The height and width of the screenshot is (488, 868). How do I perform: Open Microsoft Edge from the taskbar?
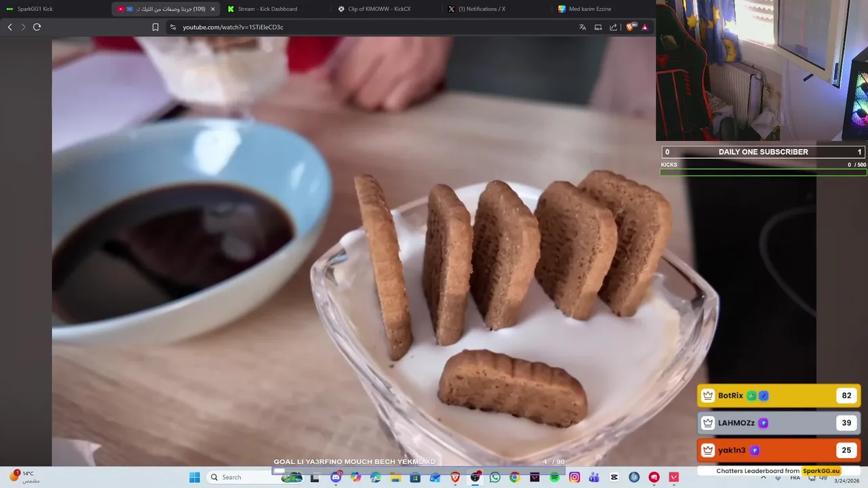click(x=375, y=477)
